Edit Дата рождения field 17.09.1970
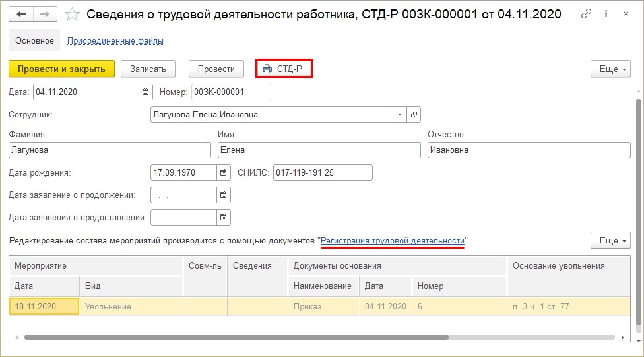 pyautogui.click(x=183, y=172)
